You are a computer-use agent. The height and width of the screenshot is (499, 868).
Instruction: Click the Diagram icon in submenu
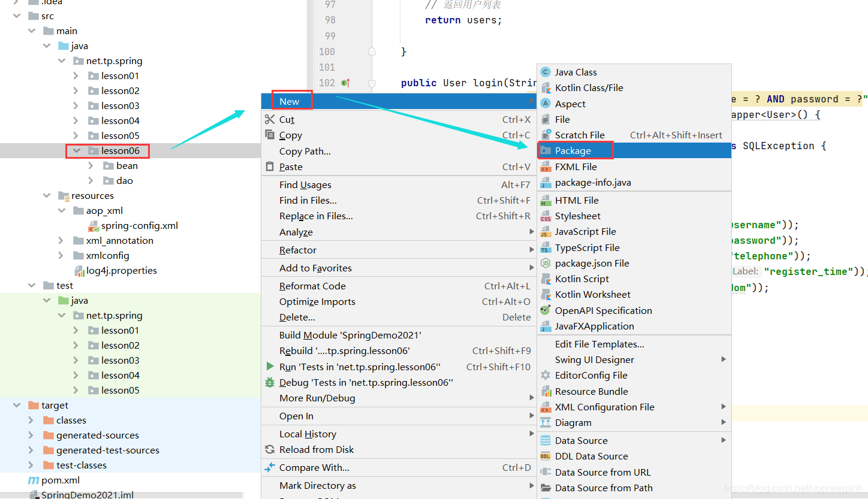tap(545, 422)
